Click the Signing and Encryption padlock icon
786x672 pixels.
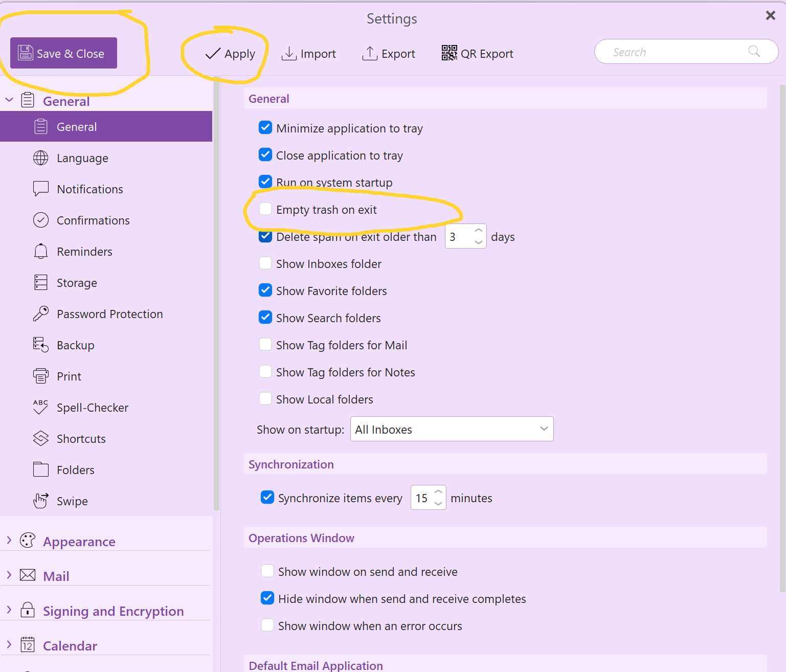pyautogui.click(x=28, y=610)
